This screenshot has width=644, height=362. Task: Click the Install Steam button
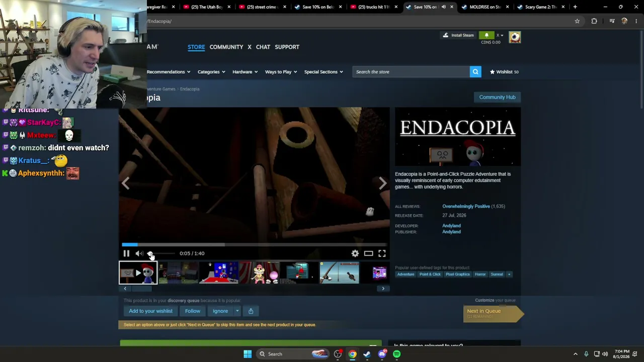point(458,35)
